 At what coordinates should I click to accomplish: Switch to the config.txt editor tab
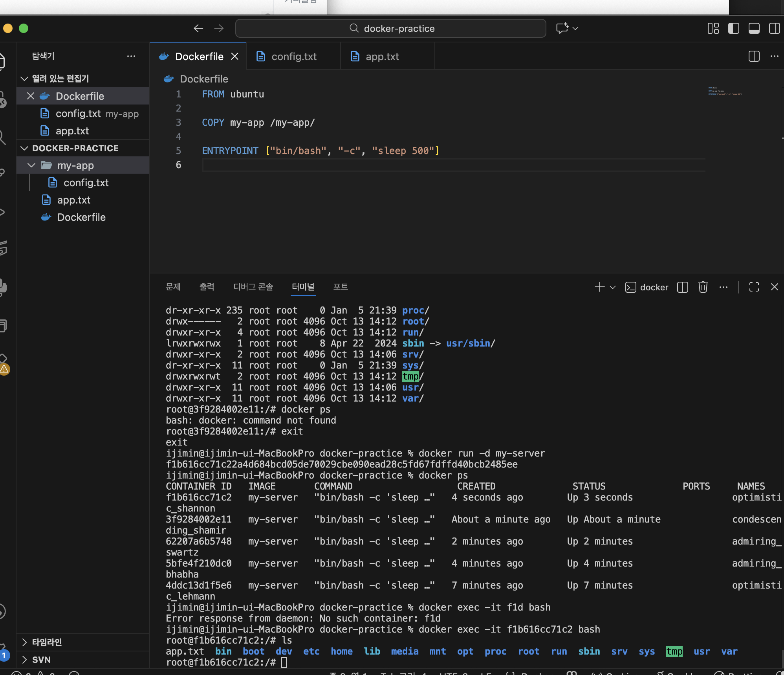coord(293,57)
